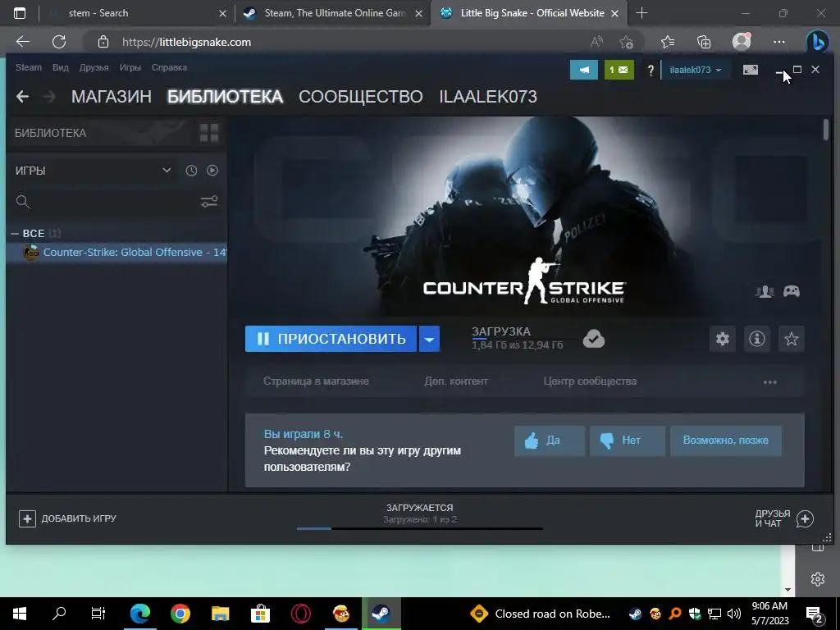Open the Справка menu

[169, 67]
